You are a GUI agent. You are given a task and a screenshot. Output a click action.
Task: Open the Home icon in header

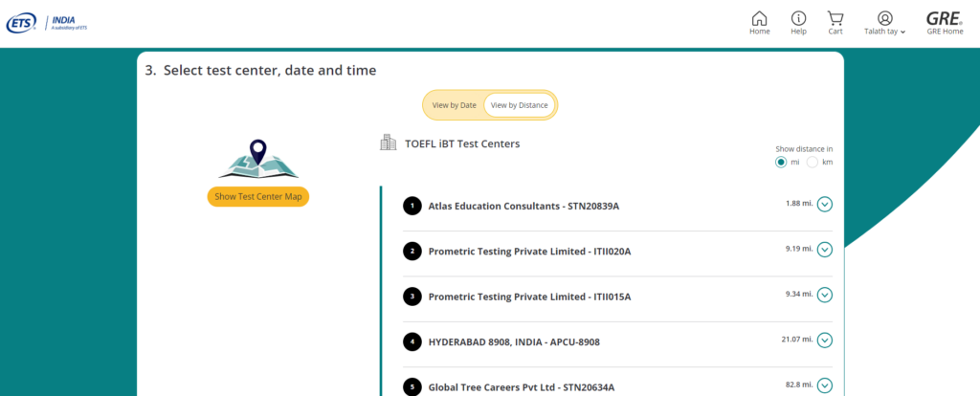pyautogui.click(x=759, y=23)
